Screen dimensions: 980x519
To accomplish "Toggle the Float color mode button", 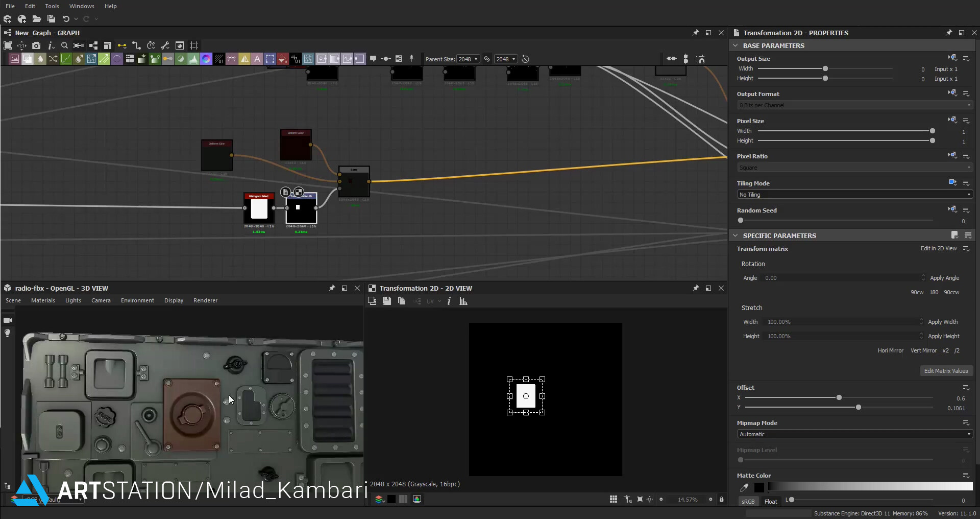I will coord(771,502).
